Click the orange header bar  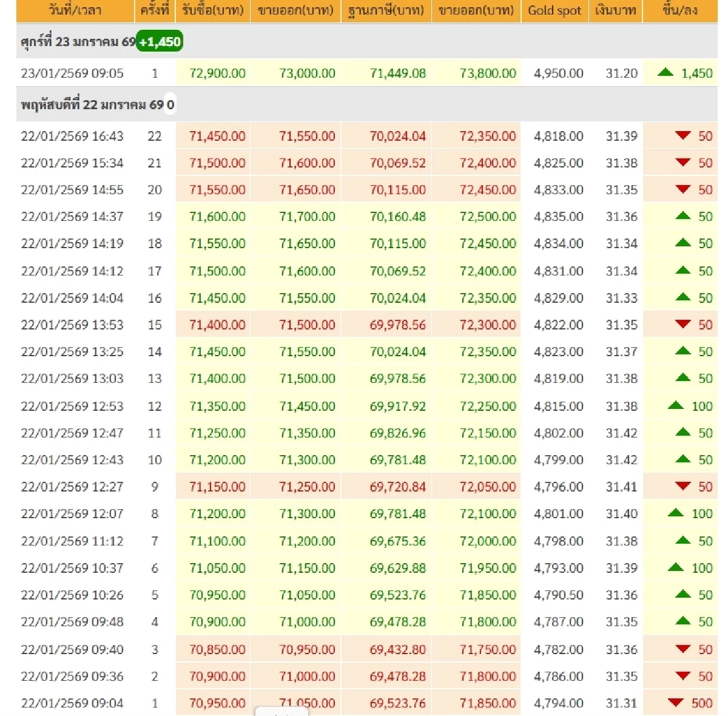point(364,10)
